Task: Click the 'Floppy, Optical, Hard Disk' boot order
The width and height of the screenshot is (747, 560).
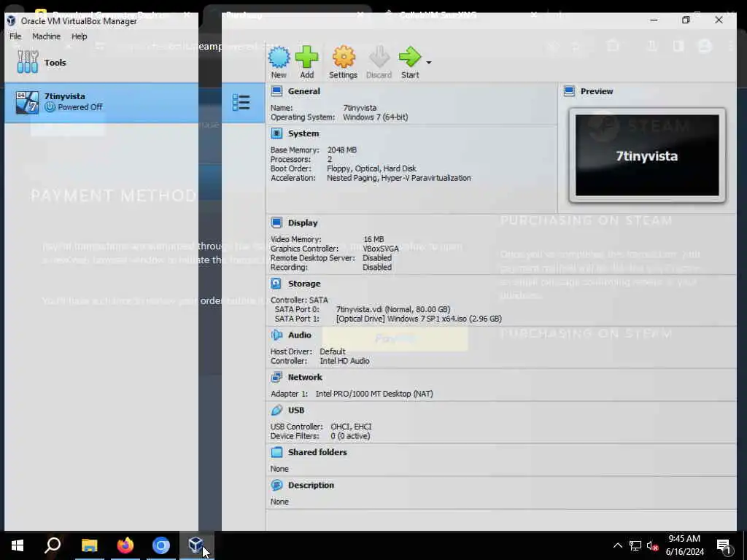Action: coord(371,168)
